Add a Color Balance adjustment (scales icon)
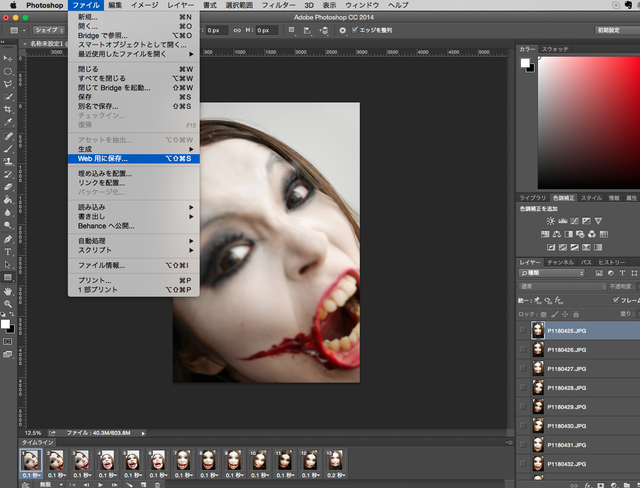This screenshot has width=640, height=488. click(x=557, y=234)
